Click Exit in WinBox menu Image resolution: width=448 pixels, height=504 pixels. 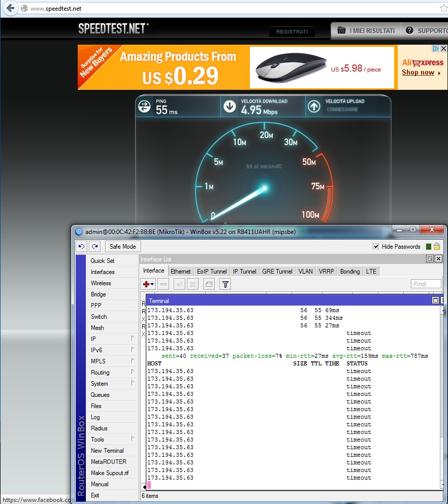(112, 495)
